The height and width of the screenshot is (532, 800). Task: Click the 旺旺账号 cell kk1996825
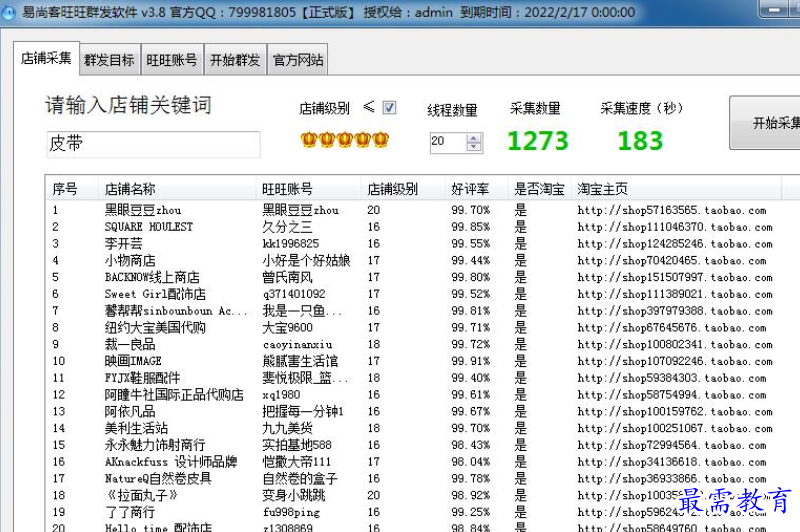291,244
